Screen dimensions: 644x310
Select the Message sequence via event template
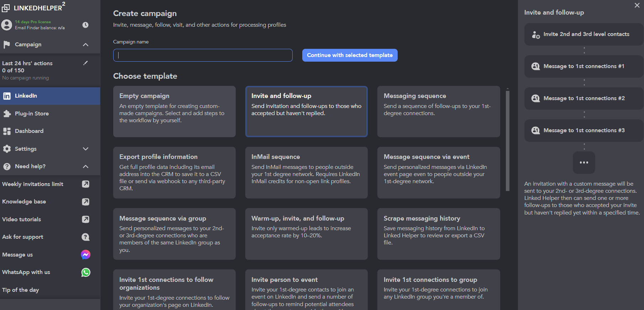point(439,173)
